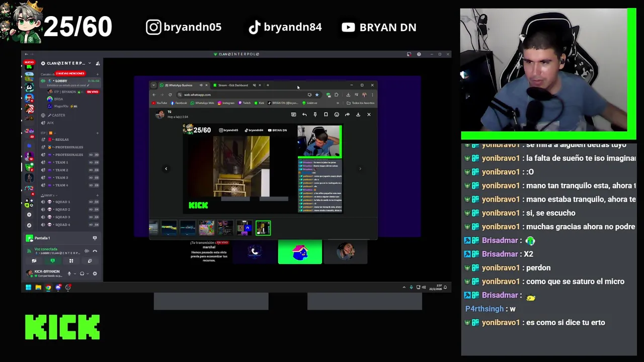Open a new browser tab
Viewport: 644px width, 362px height.
point(268,85)
